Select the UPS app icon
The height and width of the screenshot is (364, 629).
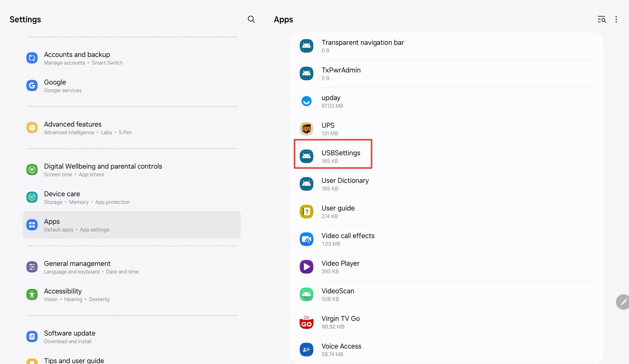pyautogui.click(x=306, y=128)
